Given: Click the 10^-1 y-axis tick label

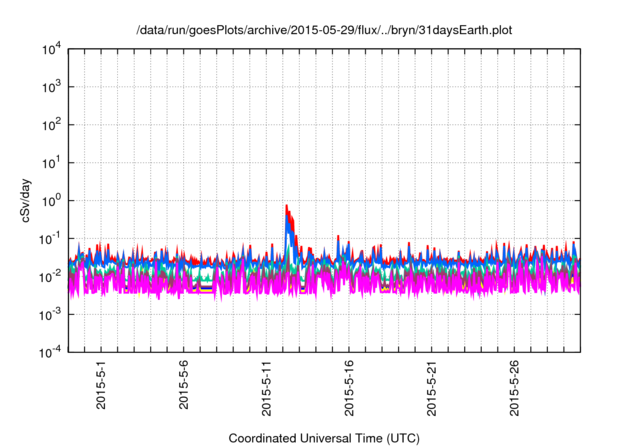Looking at the screenshot, I should (x=49, y=239).
